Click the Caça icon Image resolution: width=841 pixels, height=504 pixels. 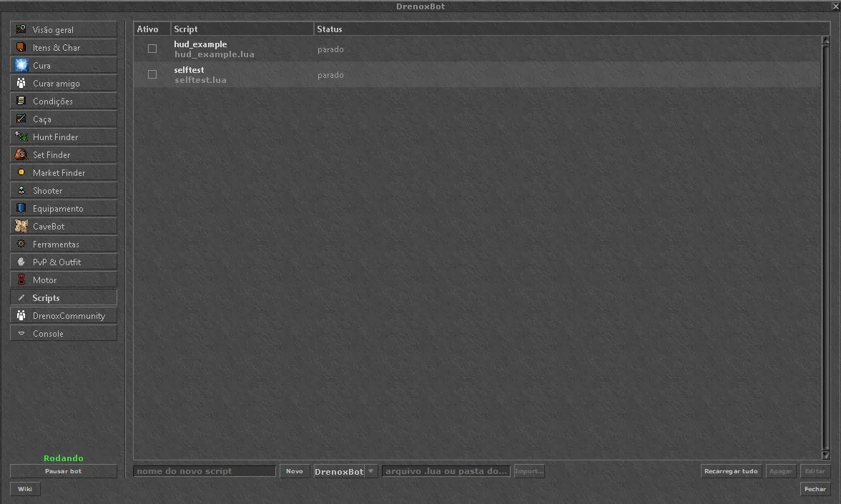pyautogui.click(x=21, y=119)
